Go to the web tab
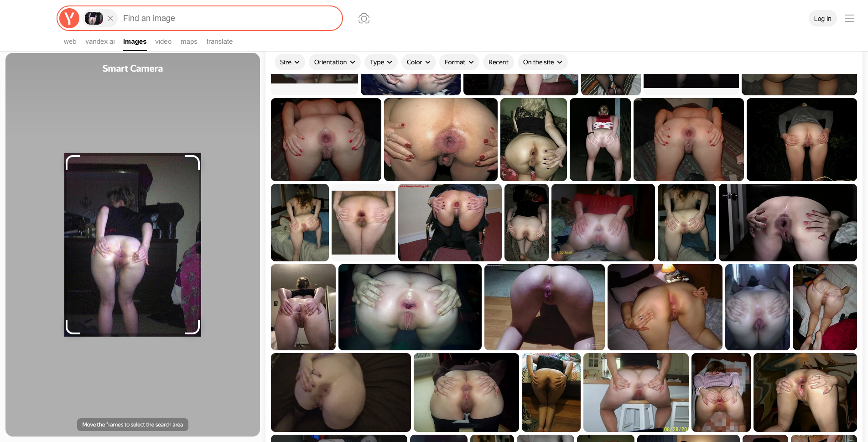 [x=70, y=42]
